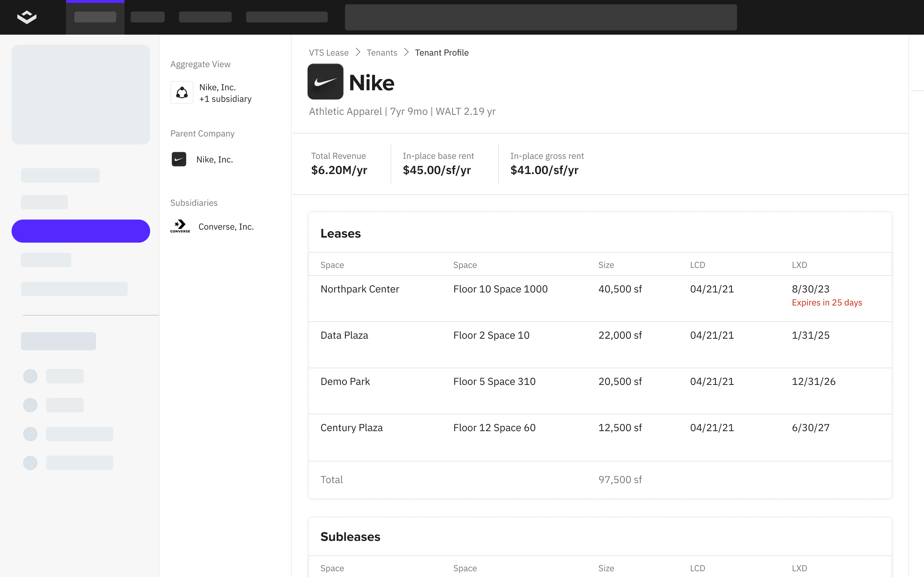924x577 pixels.
Task: Click Floor 2 Space 10 cell
Action: [x=491, y=335]
